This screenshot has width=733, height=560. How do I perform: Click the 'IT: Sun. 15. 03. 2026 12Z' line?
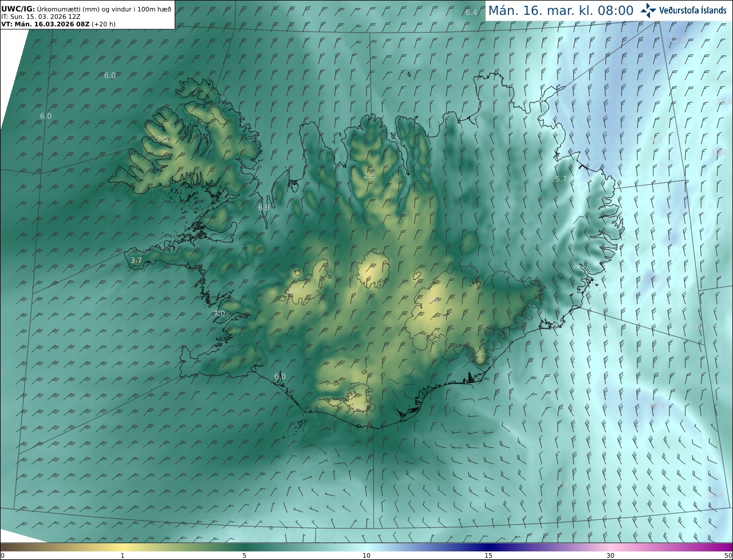[x=41, y=17]
